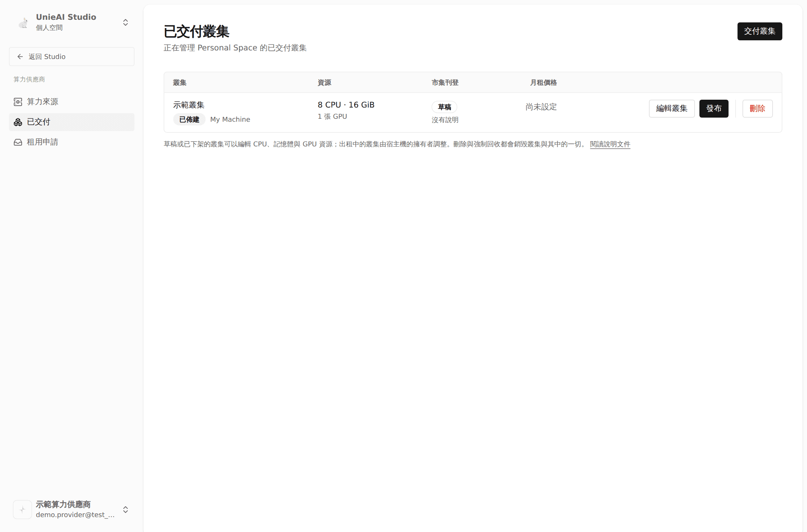
Task: Click the back arrow icon beside 返回 Studio
Action: 20,57
